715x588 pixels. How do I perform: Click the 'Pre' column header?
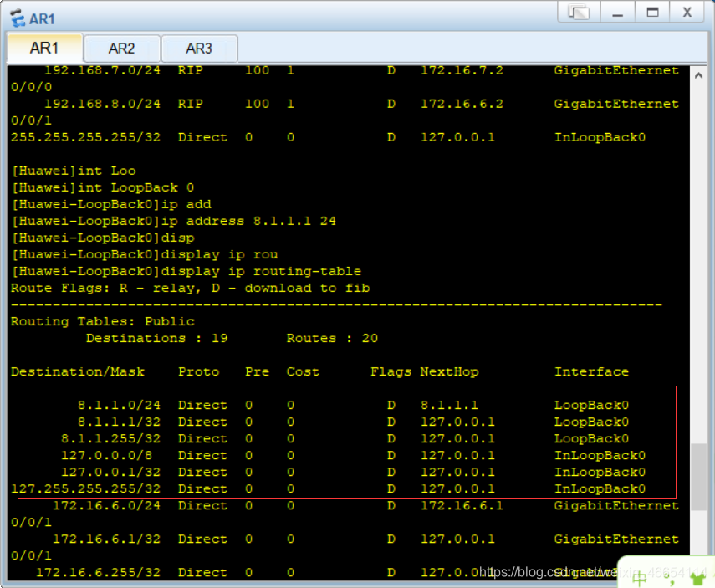tap(258, 371)
